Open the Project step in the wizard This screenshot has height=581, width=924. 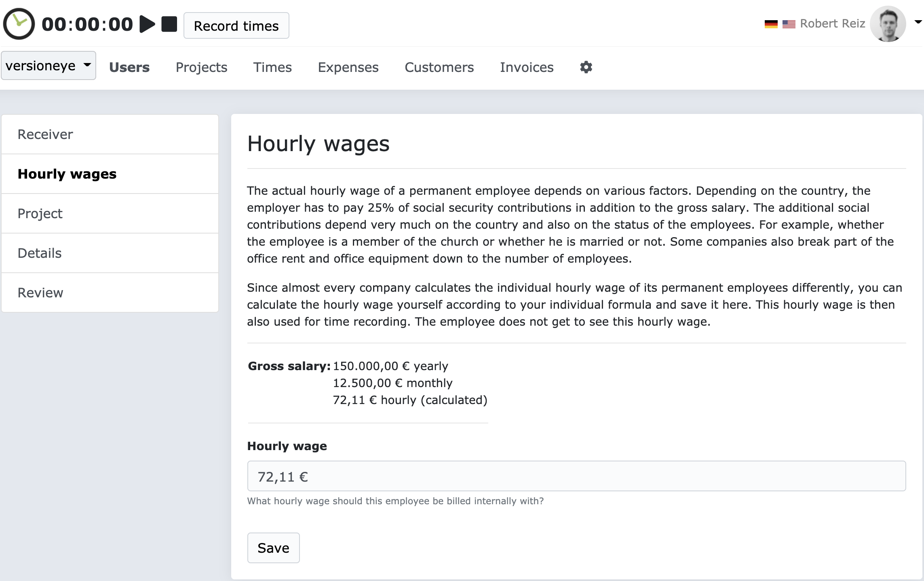[40, 213]
